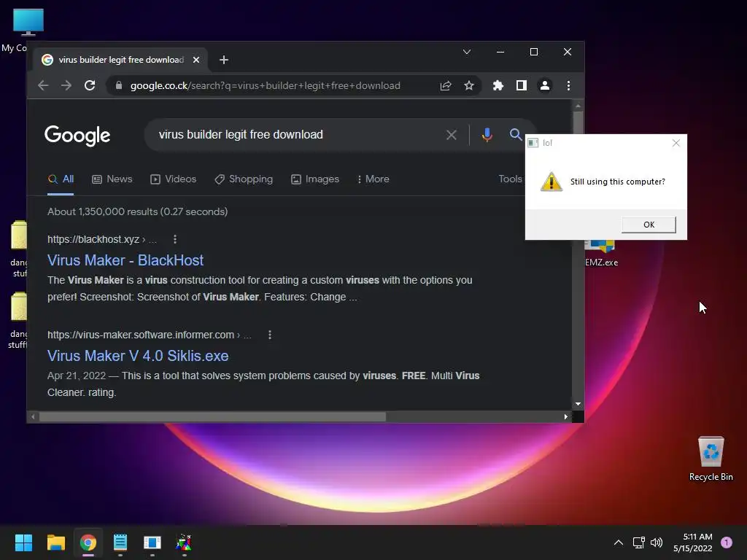Open Chrome's three-dot menu

point(568,86)
